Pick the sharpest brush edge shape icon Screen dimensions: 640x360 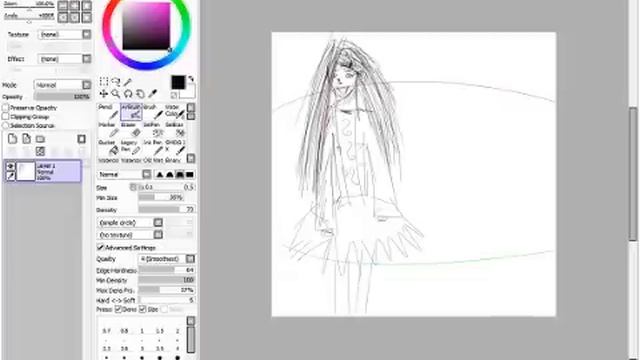tap(160, 175)
